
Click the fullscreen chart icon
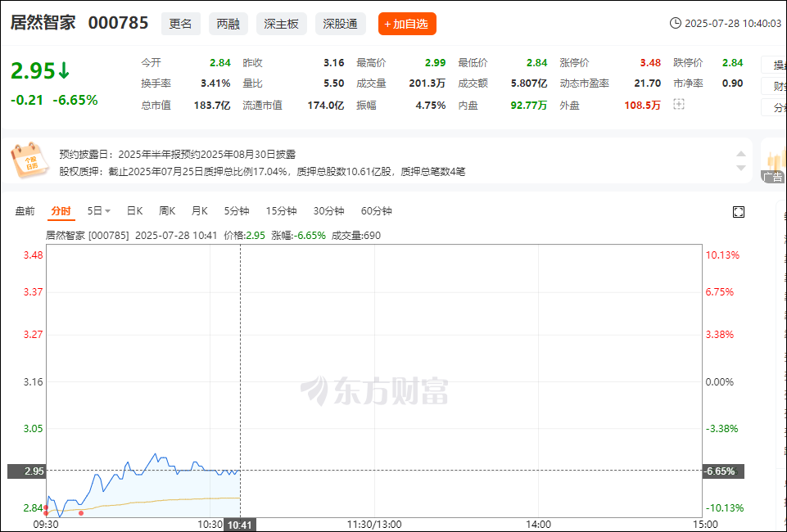point(739,212)
